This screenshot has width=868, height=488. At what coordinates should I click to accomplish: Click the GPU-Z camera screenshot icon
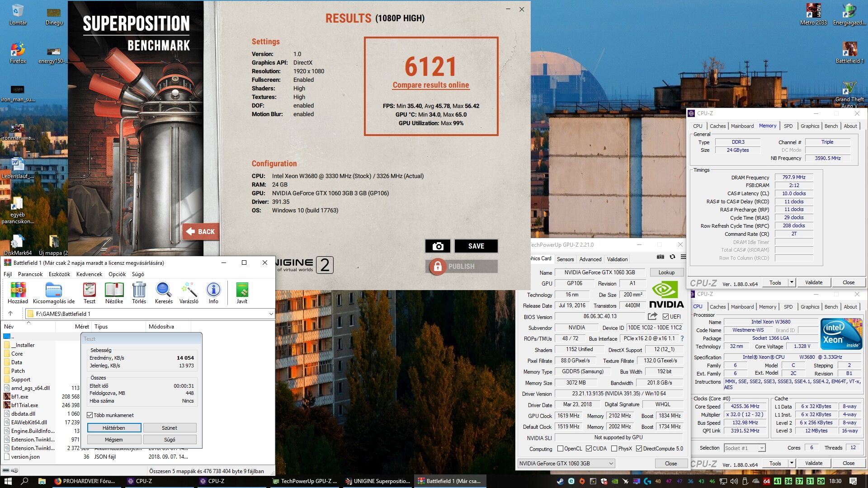(x=660, y=257)
